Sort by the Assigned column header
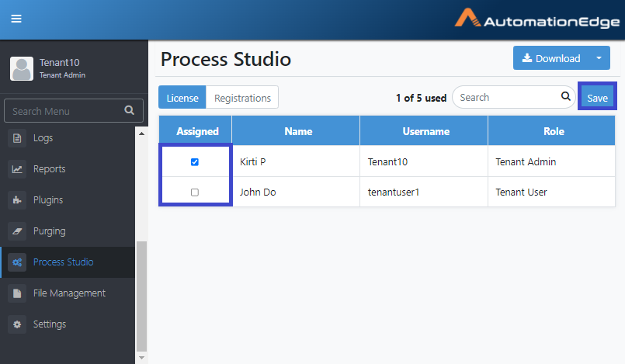 coord(197,131)
